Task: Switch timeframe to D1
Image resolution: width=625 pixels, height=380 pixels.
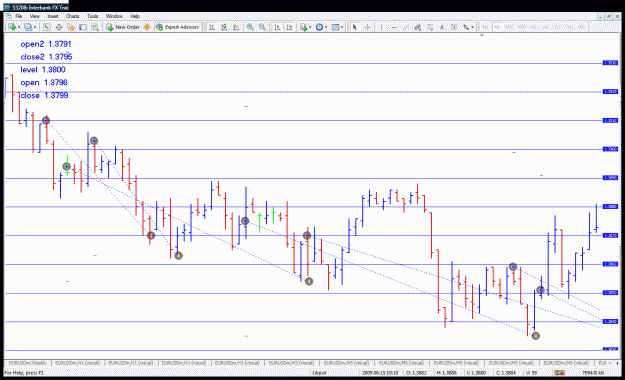Action: [x=558, y=27]
